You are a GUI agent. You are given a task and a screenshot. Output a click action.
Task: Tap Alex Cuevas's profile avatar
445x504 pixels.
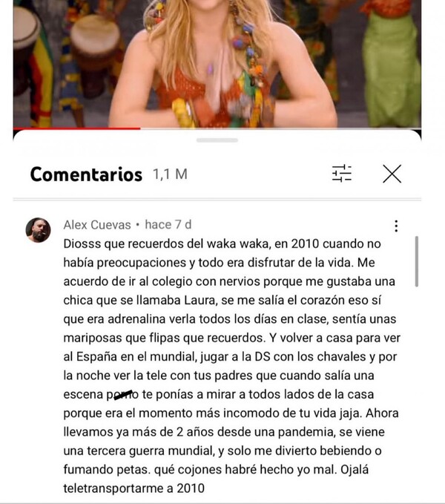[39, 230]
